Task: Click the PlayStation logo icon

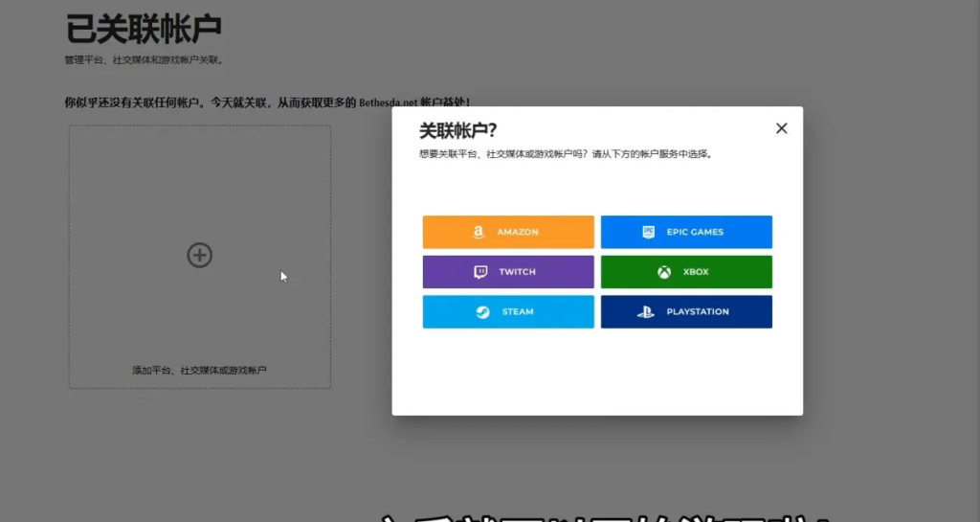Action: [646, 312]
